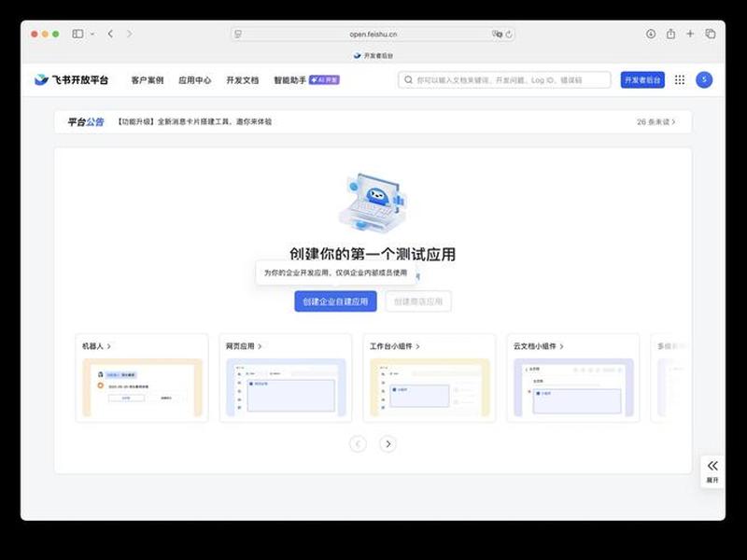Screen dimensions: 747x560
Task: Click the 网页应用 preview thumbnail
Action: (x=286, y=387)
